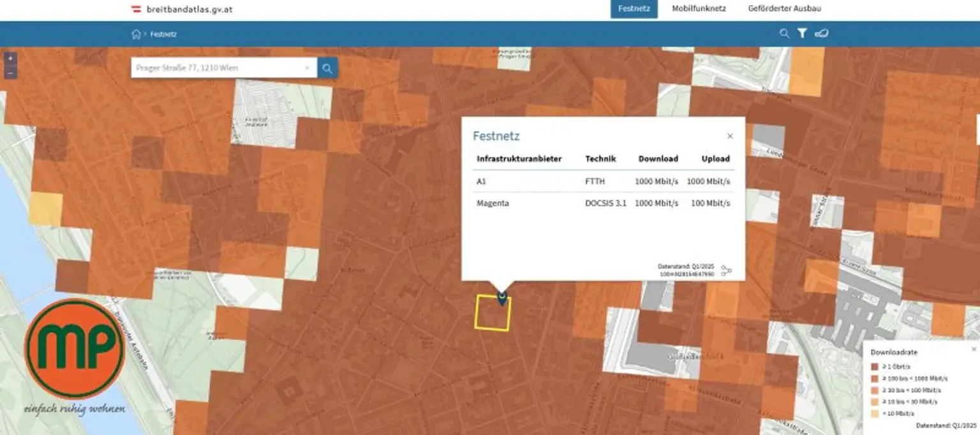
Task: Click the < 10 Mbit/s legend swatch
Action: pyautogui.click(x=874, y=413)
